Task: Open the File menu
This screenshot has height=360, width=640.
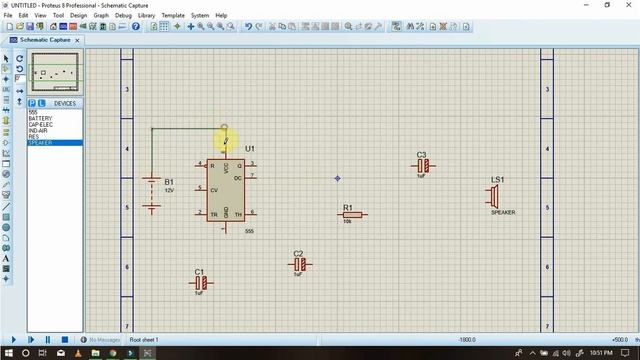Action: [8, 16]
